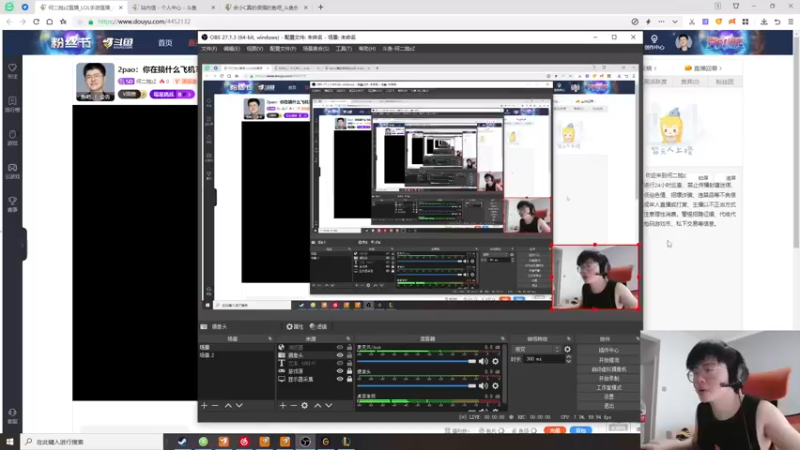
Task: Click the user avatar in the Douyu header
Action: pos(683,42)
